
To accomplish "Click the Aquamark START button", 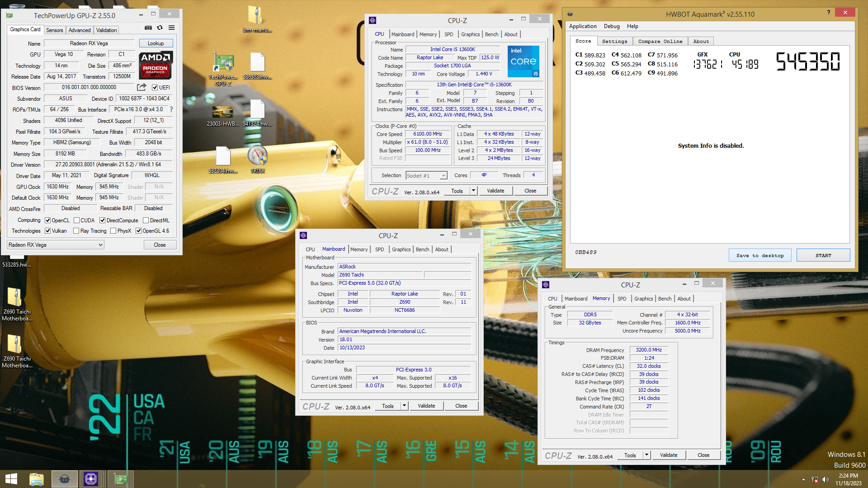I will (x=823, y=255).
